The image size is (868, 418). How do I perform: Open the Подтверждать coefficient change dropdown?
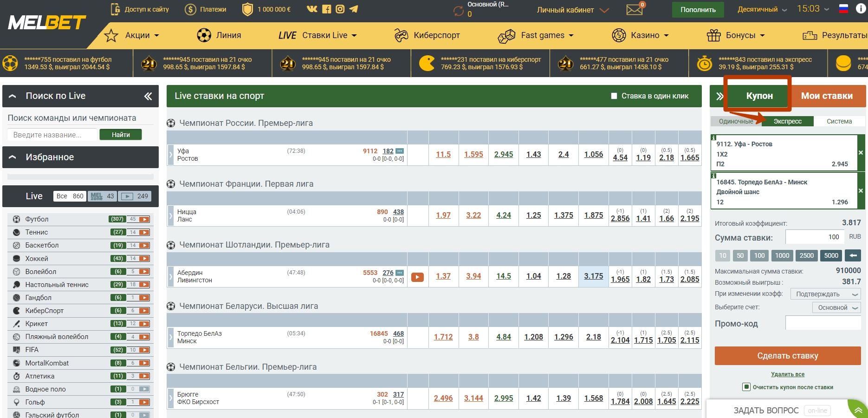pyautogui.click(x=825, y=294)
